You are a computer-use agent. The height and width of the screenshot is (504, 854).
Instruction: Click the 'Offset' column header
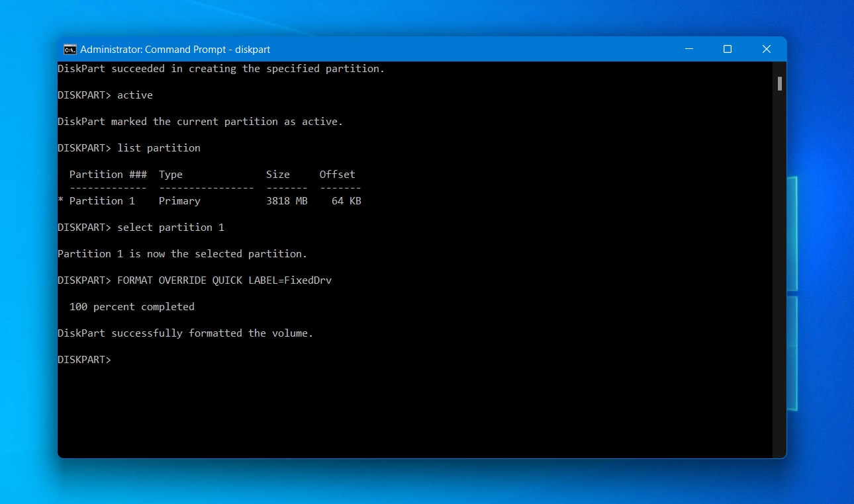338,175
